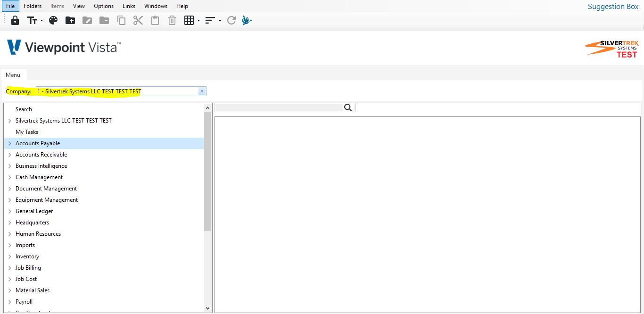The image size is (644, 314).
Task: Select Search in the tree list
Action: click(x=24, y=109)
